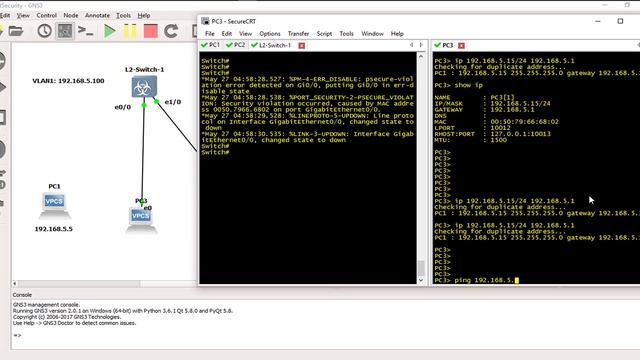
Task: Toggle show interface labels icon in GNS3
Action: tap(65, 31)
